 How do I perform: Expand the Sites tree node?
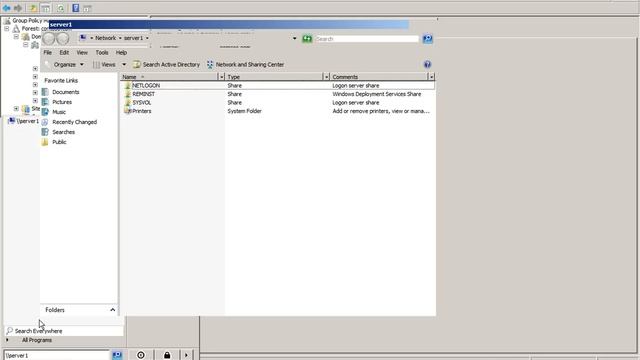pyautogui.click(x=16, y=109)
